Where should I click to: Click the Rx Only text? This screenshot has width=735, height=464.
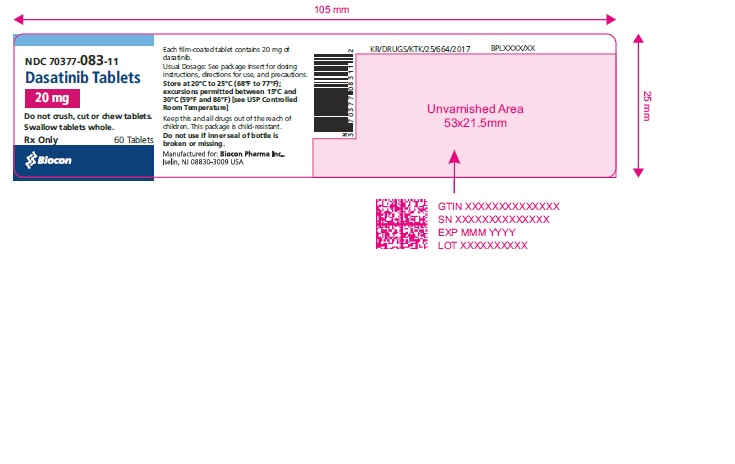pos(40,140)
